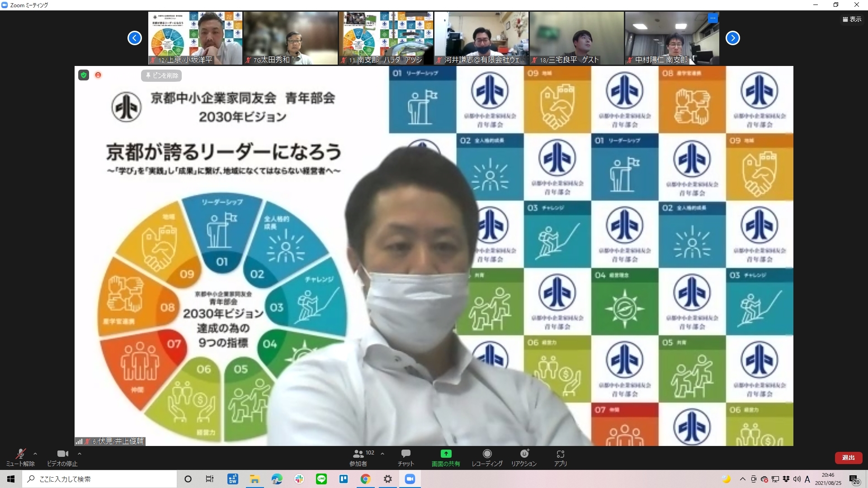Unmute the microphone via ミュート解除
This screenshot has height=488, width=868.
pos(20,457)
